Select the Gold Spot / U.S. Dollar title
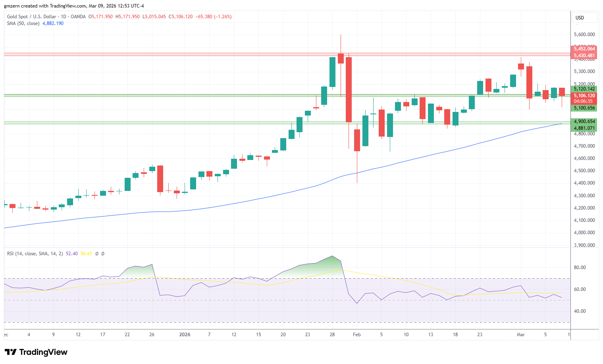Image resolution: width=603 pixels, height=364 pixels. (33, 17)
